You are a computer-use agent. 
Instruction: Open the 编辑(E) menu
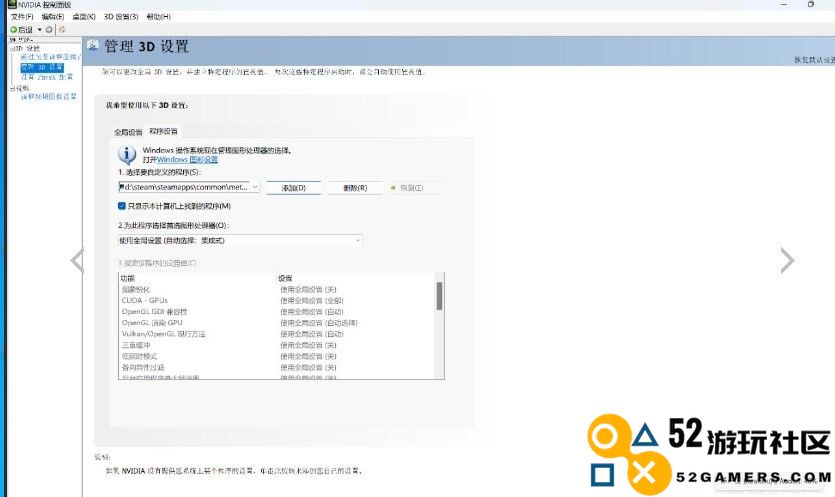click(x=53, y=17)
